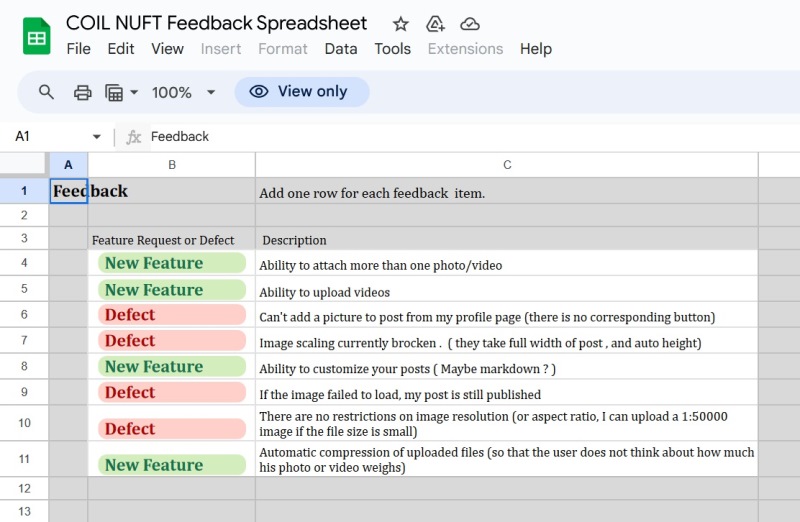Open the Defect dropdown chip in row 6
This screenshot has width=800, height=522.
(172, 315)
